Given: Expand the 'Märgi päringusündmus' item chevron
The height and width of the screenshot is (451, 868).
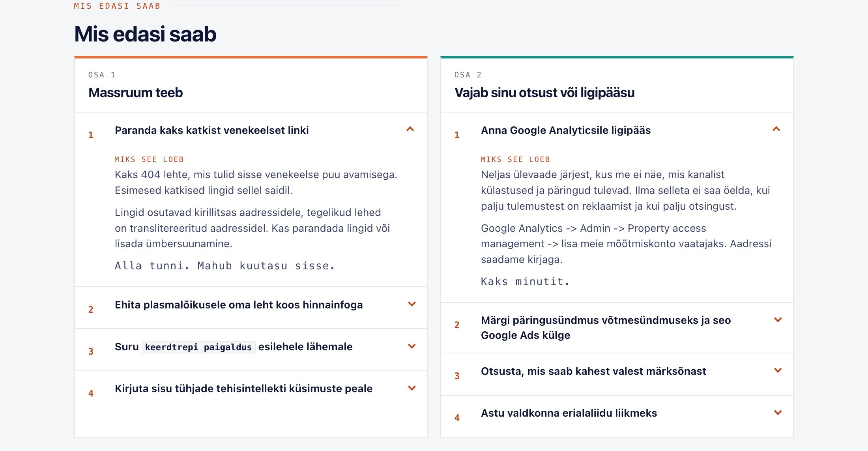Looking at the screenshot, I should pyautogui.click(x=778, y=320).
